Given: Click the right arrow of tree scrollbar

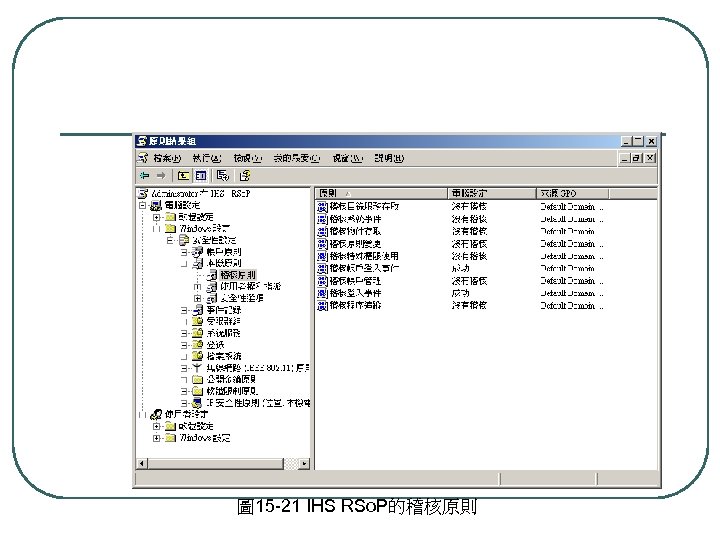Looking at the screenshot, I should (304, 463).
